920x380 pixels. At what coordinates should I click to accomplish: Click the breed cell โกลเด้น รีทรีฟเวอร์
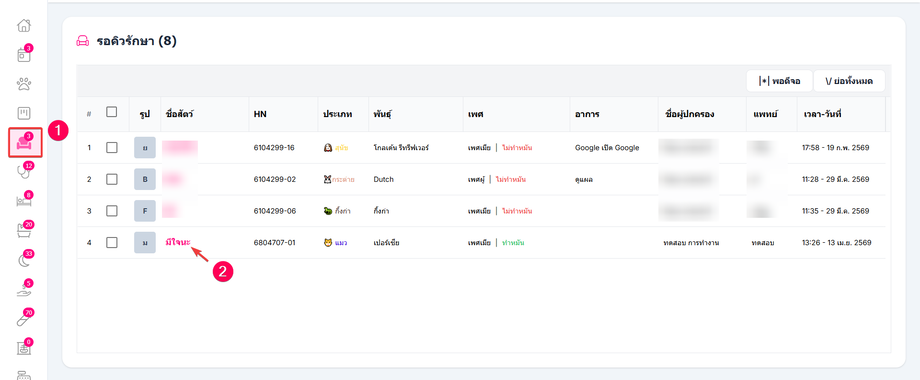click(x=401, y=148)
